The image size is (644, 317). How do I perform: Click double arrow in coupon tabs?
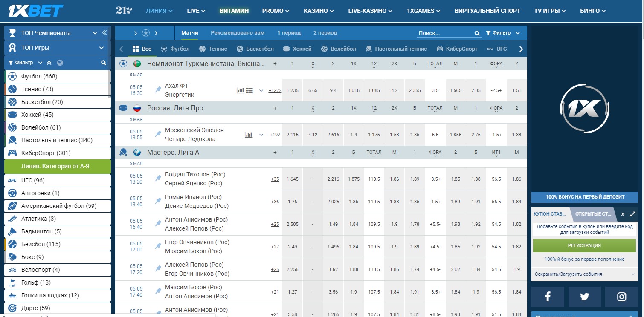coord(623,214)
